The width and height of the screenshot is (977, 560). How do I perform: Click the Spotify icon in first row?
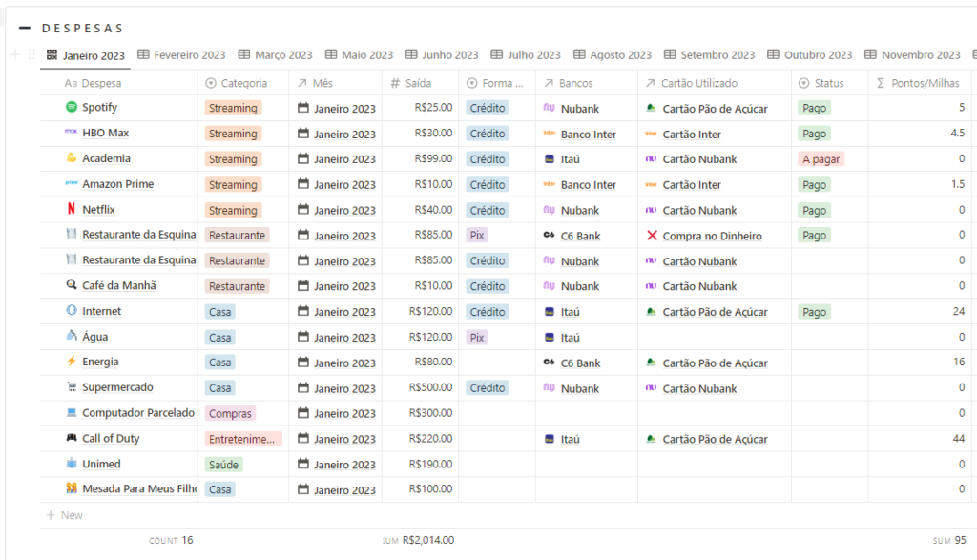pyautogui.click(x=71, y=108)
